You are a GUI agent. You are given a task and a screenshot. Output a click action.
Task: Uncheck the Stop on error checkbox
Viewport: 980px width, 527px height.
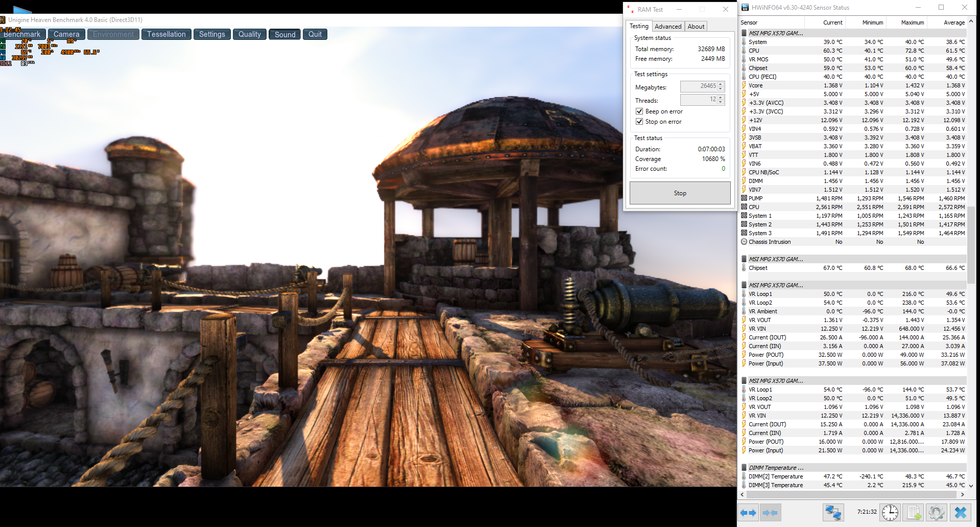[639, 122]
